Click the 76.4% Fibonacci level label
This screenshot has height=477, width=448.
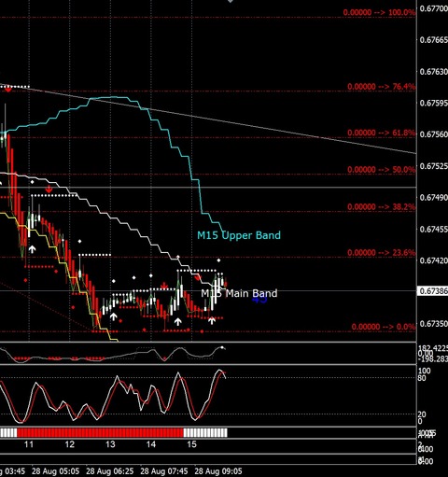[381, 86]
